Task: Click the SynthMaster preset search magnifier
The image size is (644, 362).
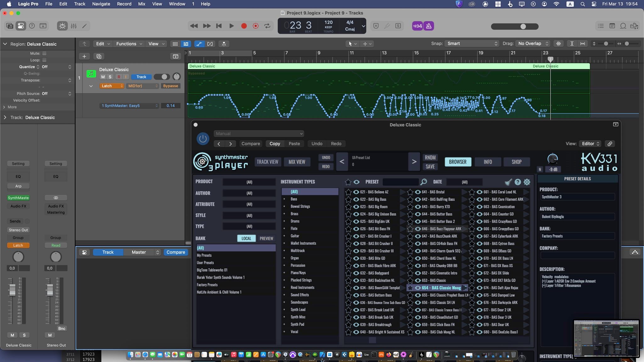Action: point(424,182)
